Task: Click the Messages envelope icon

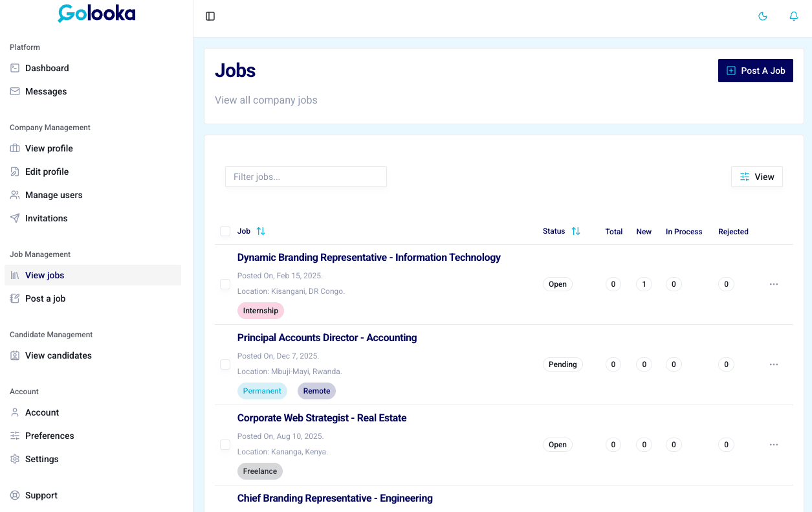Action: tap(15, 91)
